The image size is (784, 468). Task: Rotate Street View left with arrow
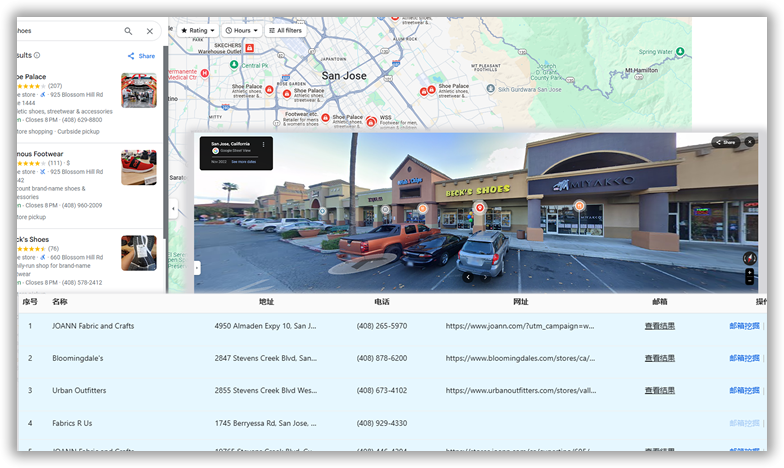pos(468,277)
